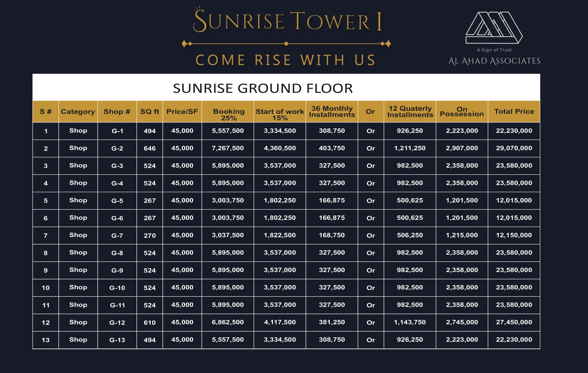
Task: Select shop number cell G-3
Action: tap(117, 166)
